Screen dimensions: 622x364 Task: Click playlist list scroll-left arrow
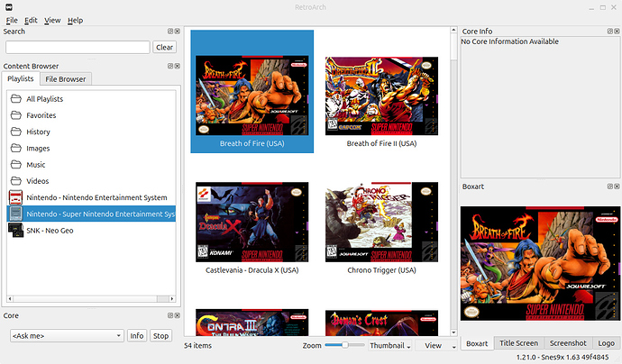(10, 298)
